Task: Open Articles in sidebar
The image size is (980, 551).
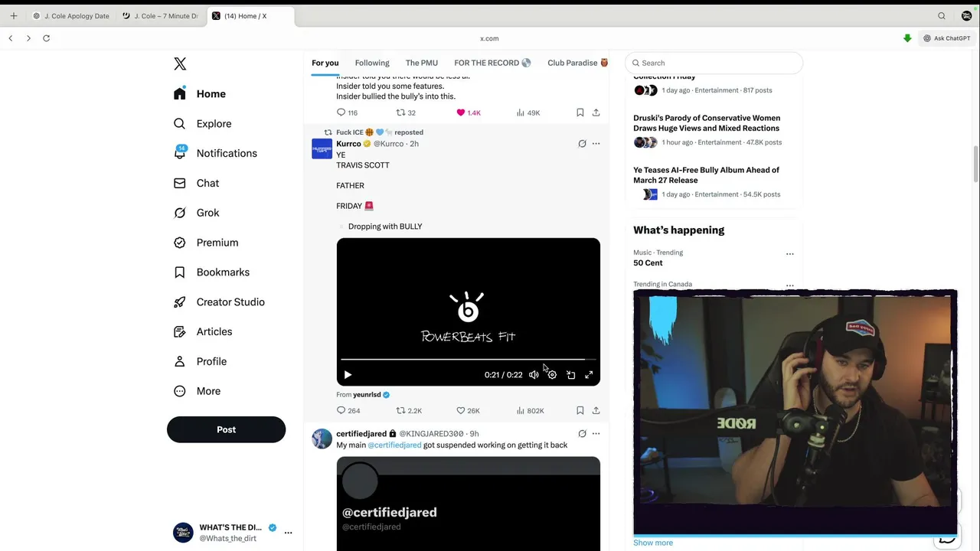Action: tap(203, 332)
